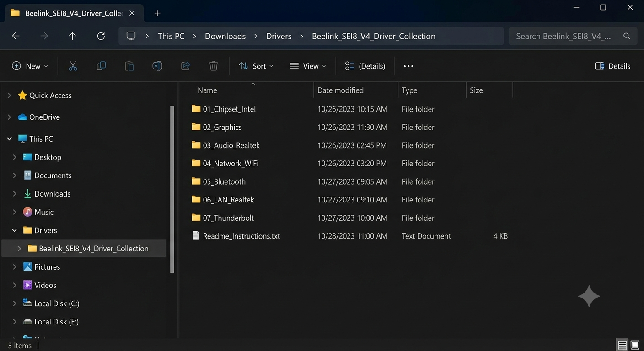Viewport: 644px width, 351px height.
Task: Close the Beelink_SEI8_V4 tab
Action: 132,13
